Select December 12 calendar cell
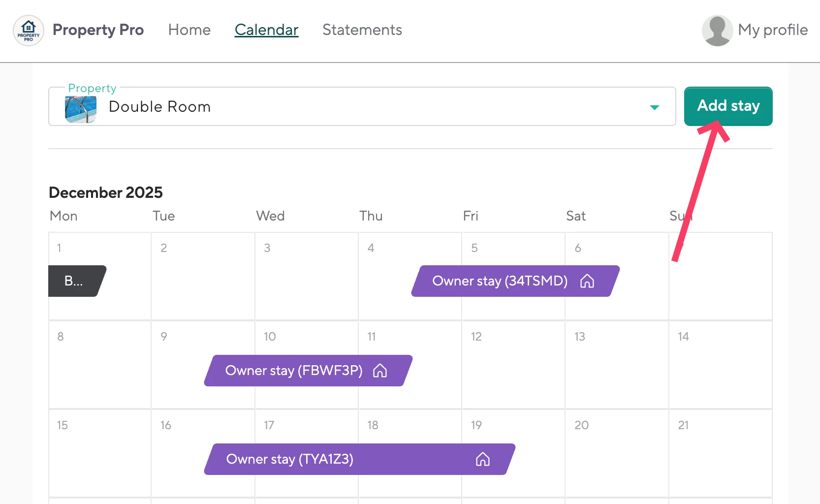Screen dimensions: 820x504 tap(513, 365)
